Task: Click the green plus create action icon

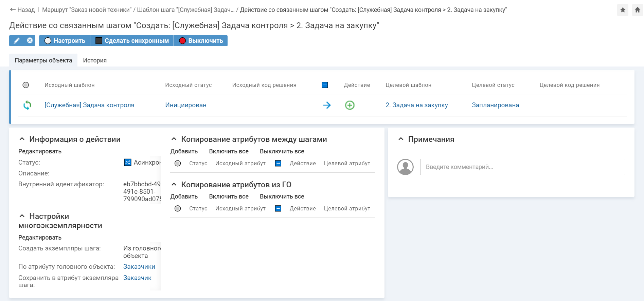Action: 350,105
